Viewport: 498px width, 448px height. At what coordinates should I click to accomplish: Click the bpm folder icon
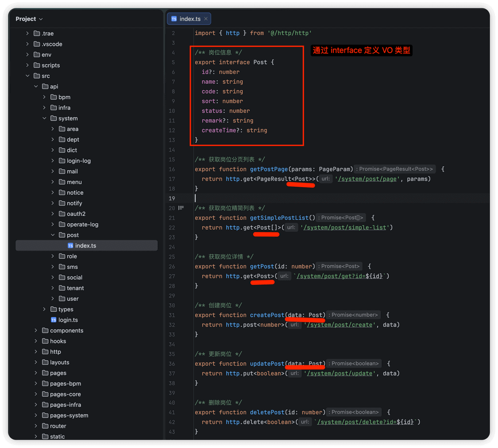54,97
